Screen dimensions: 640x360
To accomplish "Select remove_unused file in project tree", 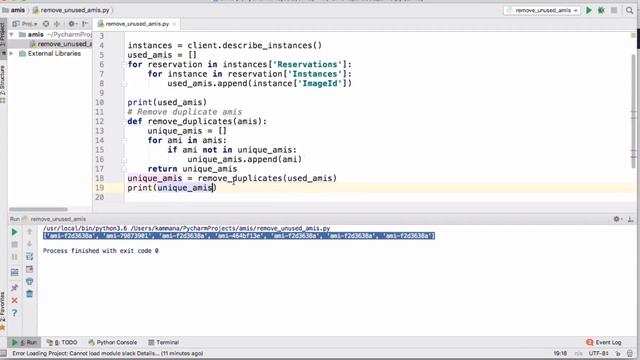I will [61, 44].
